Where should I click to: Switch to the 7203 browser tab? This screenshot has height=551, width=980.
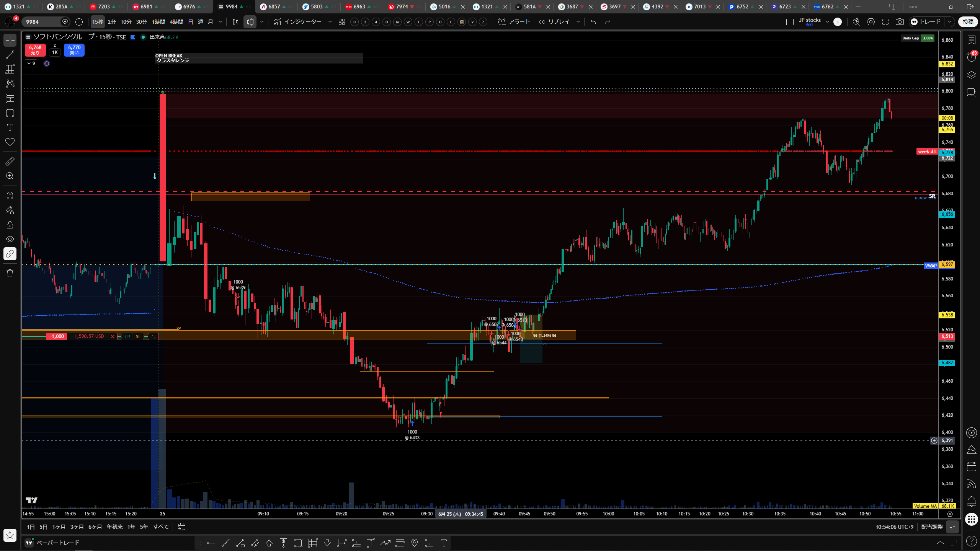(104, 7)
